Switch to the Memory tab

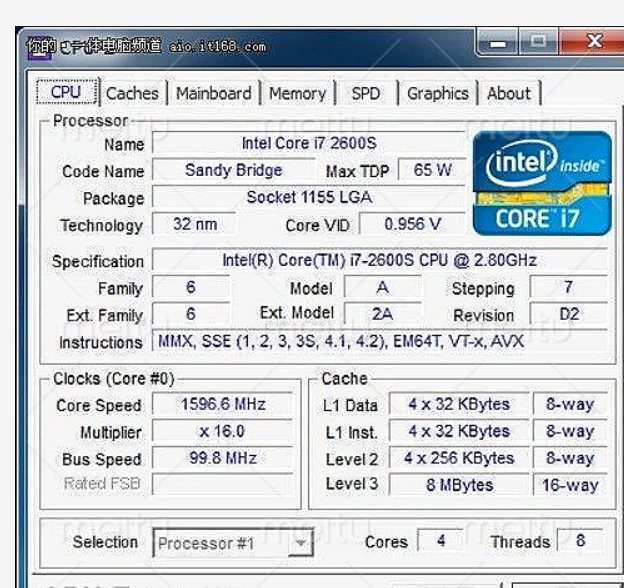tap(297, 93)
